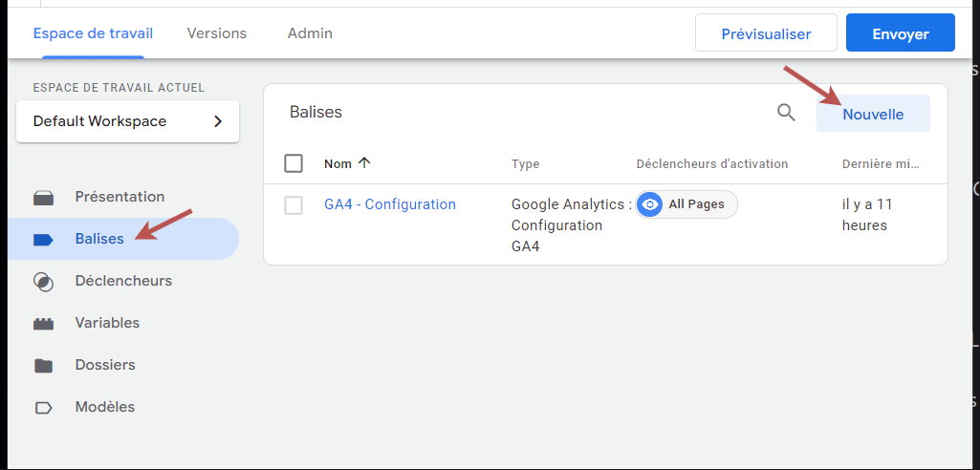Expand the Default Workspace selector chevron
This screenshot has width=980, height=470.
coord(218,121)
